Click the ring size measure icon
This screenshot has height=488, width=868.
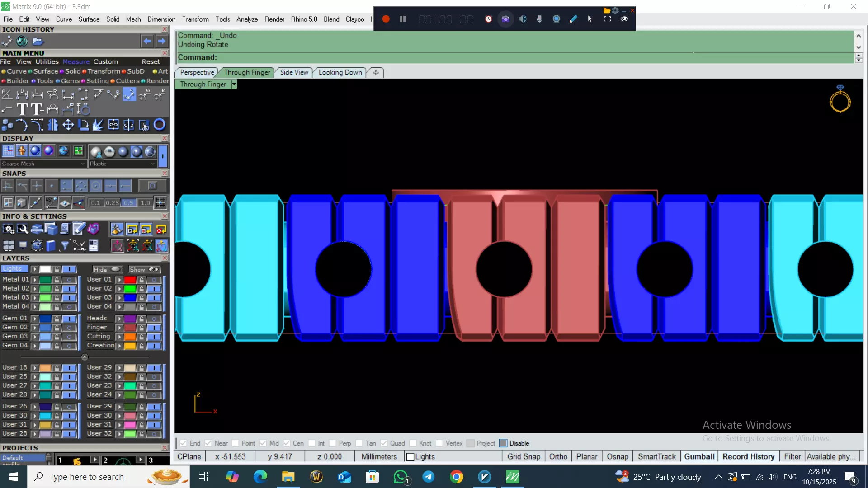click(84, 109)
